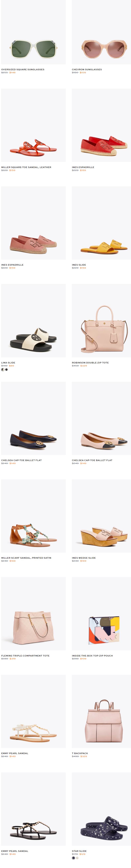Select the black color swatch under Lina Slide
The image size is (131, 868).
(x=6, y=370)
